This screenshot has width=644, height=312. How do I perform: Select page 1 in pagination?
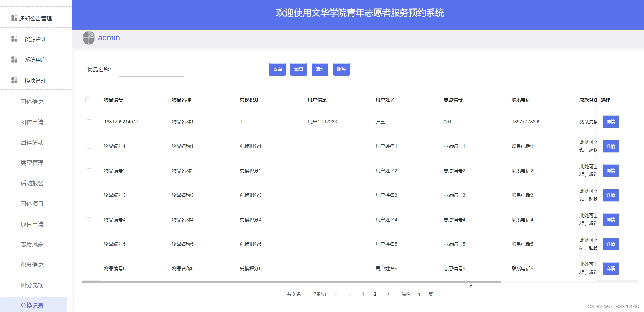pos(363,294)
